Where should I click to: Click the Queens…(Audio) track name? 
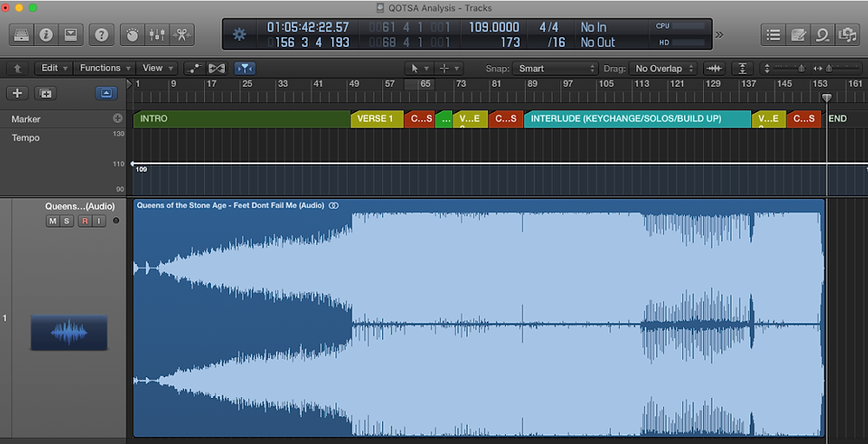[80, 206]
